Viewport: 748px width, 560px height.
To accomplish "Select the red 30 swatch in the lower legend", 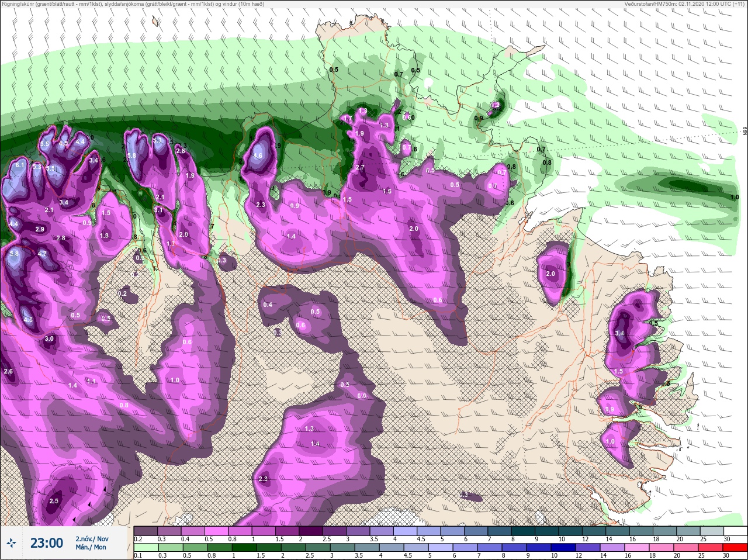I will pos(736,547).
